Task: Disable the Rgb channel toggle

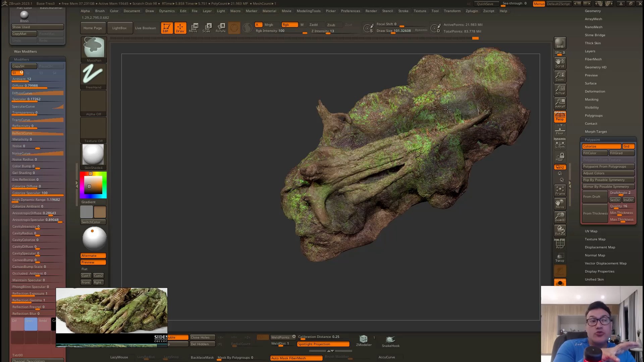Action: [289, 25]
